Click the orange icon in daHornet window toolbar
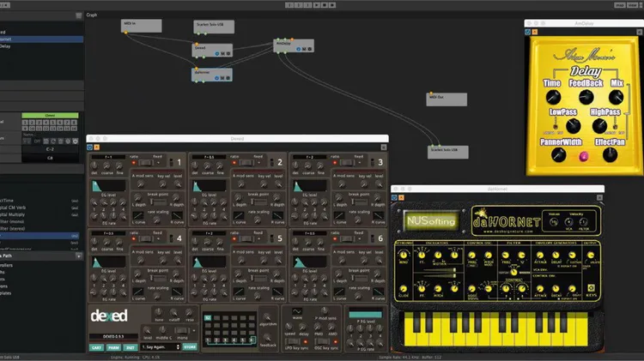 pos(401,197)
